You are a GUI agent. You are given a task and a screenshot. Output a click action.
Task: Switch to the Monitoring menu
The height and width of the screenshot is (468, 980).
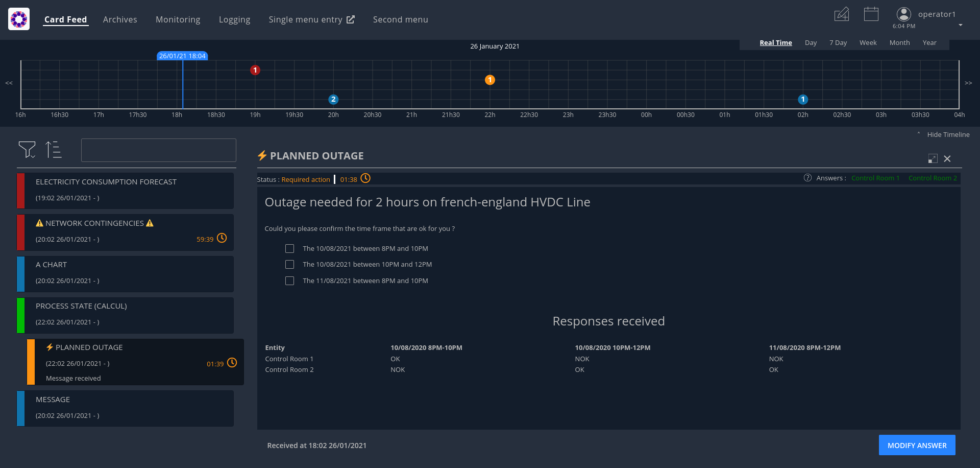pos(178,19)
